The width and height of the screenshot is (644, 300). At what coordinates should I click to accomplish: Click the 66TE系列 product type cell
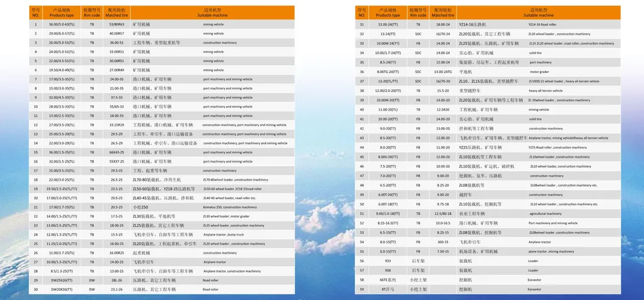tap(388, 280)
